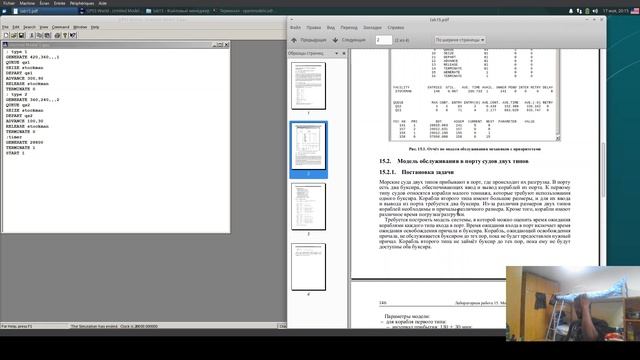Click the volume speaker tray icon
This screenshot has height=360, width=640.
coord(595,11)
